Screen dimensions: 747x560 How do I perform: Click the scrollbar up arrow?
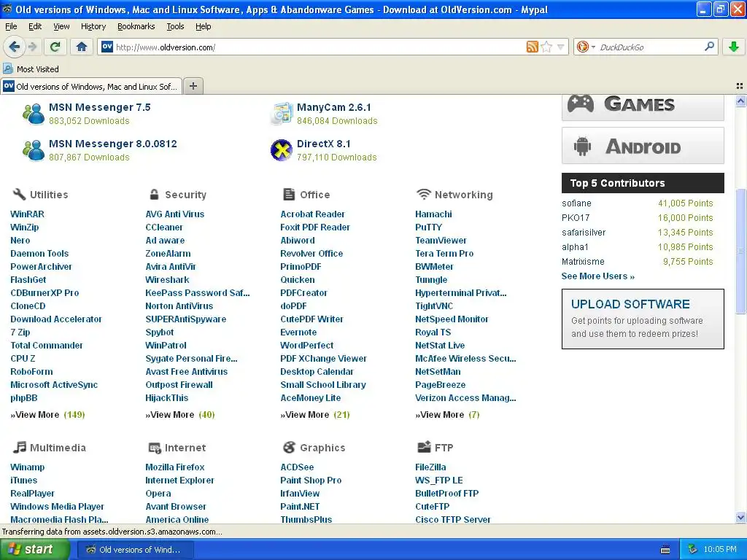tap(740, 101)
